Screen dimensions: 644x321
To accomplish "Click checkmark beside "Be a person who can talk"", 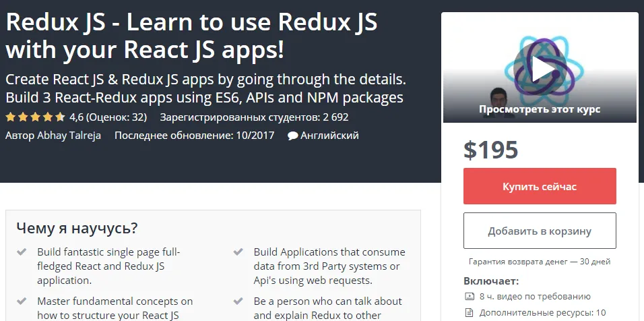I will coord(238,301).
